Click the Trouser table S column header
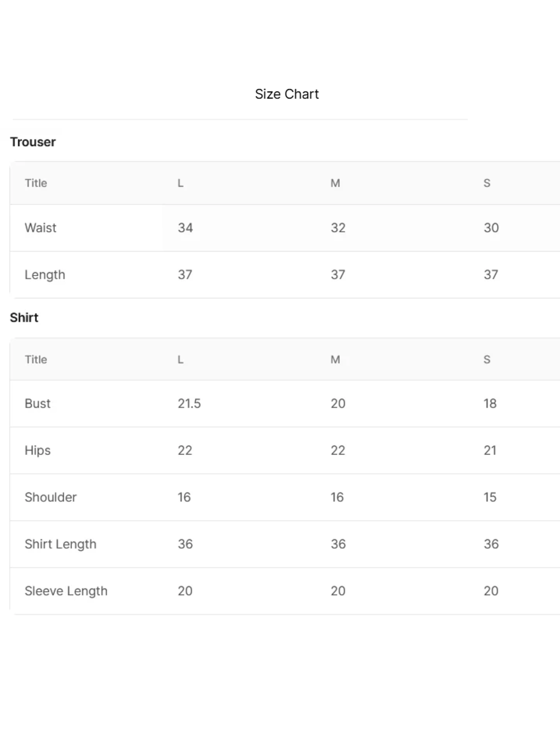Image resolution: width=560 pixels, height=747 pixels. click(487, 183)
